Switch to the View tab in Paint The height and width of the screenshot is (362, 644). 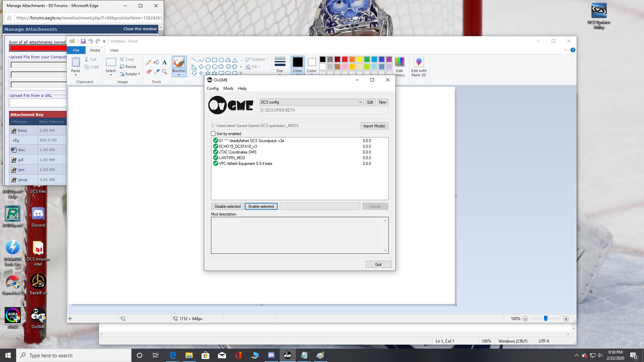point(114,50)
